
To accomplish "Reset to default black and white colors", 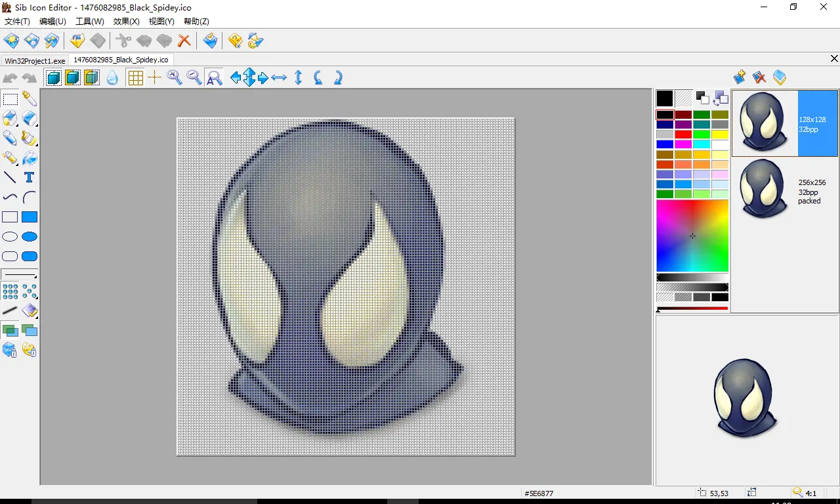I will point(702,98).
